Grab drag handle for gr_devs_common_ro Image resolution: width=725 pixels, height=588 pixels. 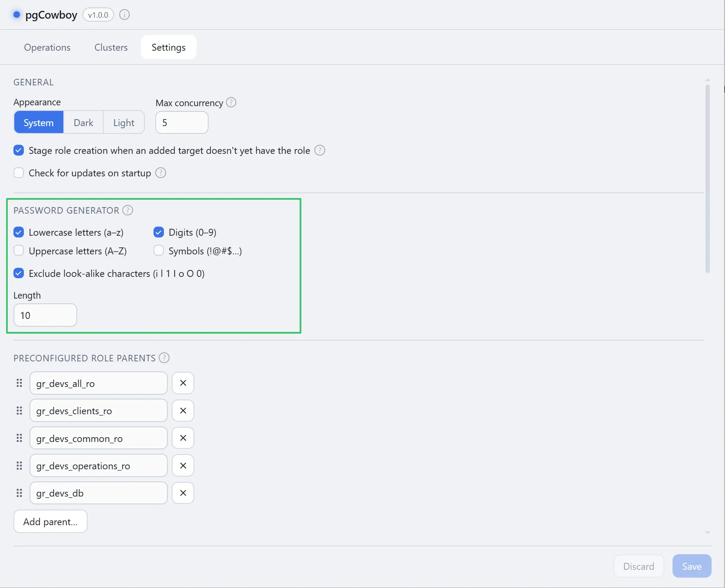click(x=19, y=438)
